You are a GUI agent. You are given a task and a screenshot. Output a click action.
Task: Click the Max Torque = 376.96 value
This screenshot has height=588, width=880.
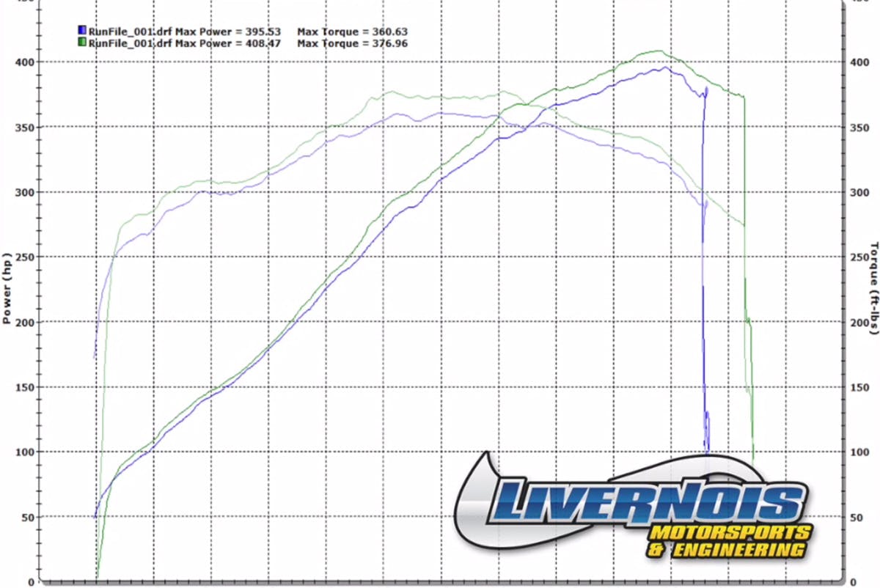[353, 43]
